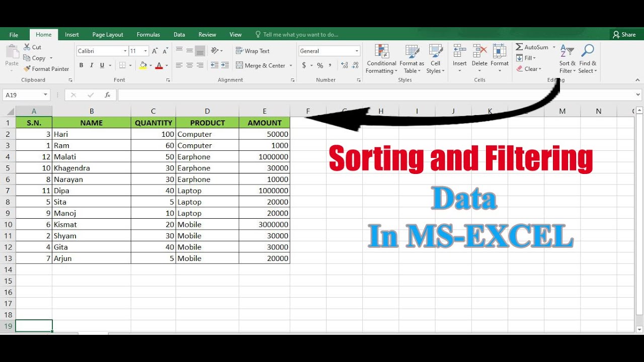Click the Borders grid icon
The image size is (644, 362).
[x=122, y=65]
